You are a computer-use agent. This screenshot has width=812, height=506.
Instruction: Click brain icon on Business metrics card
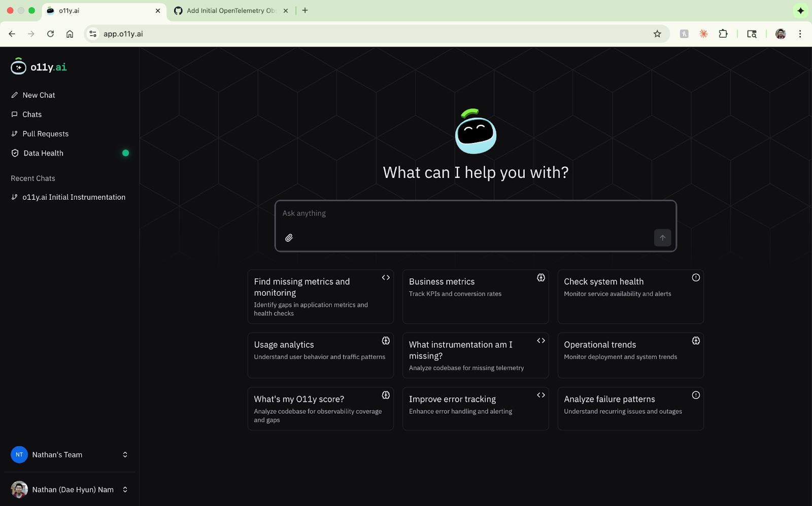(541, 277)
